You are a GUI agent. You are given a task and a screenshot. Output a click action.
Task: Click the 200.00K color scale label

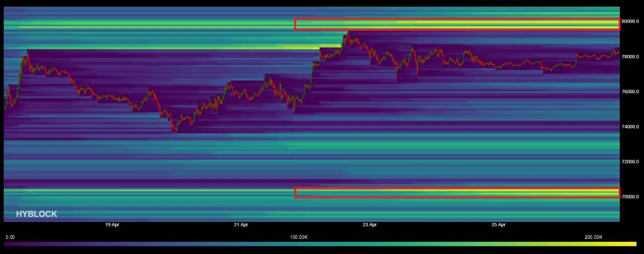[593, 237]
